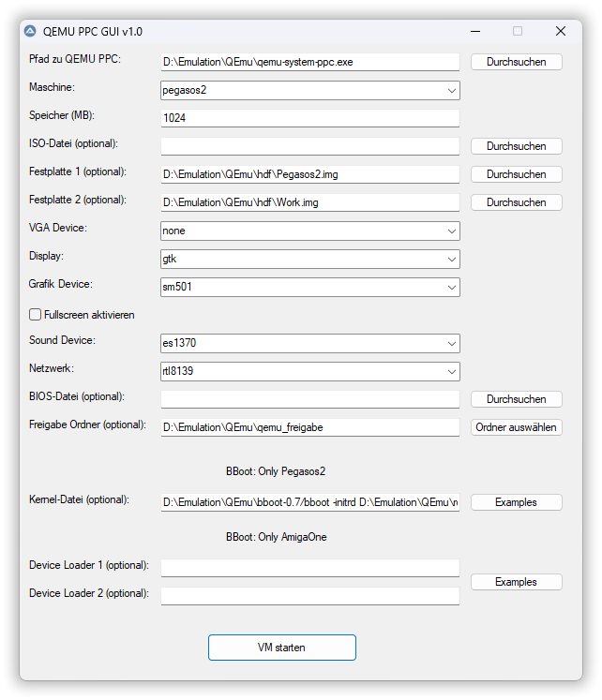Screen dimensions: 602x700
Task: Enable the Fullscreen aktivieren checkbox
Action: 37,315
